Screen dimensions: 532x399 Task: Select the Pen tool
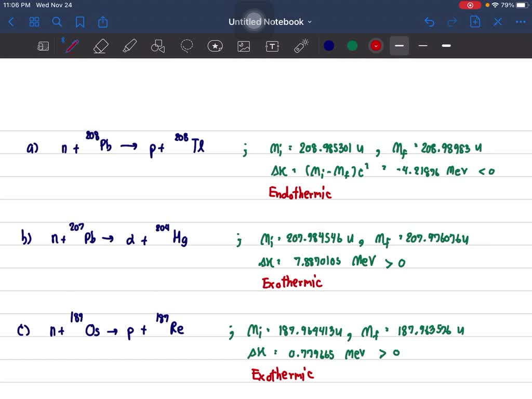72,46
